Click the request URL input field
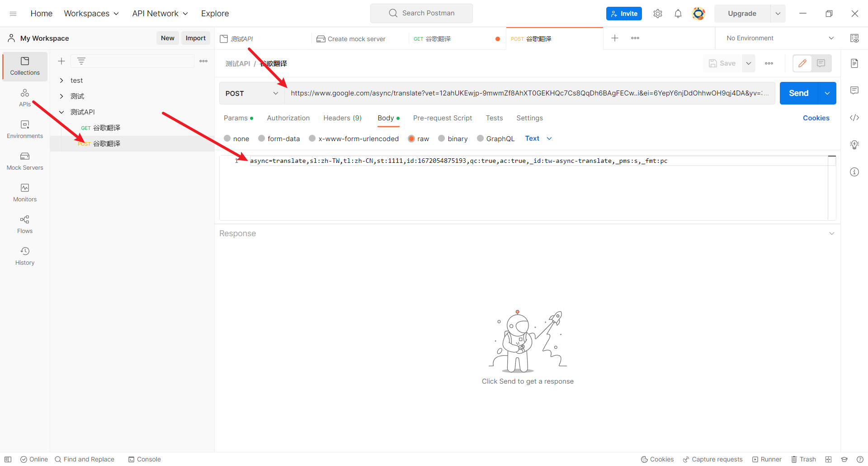 [529, 93]
